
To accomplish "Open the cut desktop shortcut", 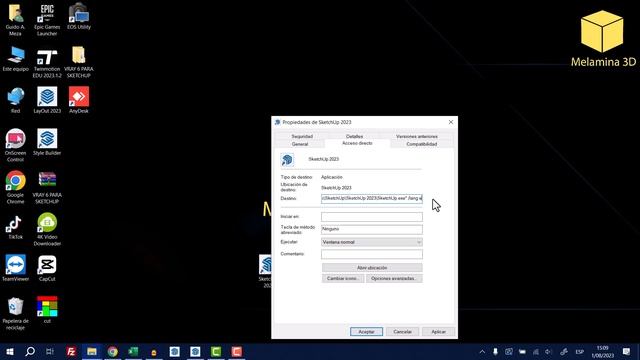I will tap(47, 310).
